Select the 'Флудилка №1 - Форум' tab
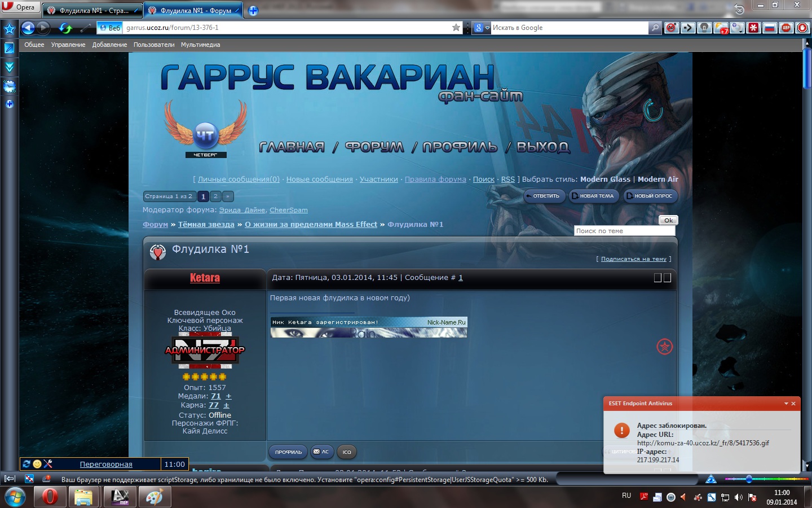 pyautogui.click(x=194, y=10)
